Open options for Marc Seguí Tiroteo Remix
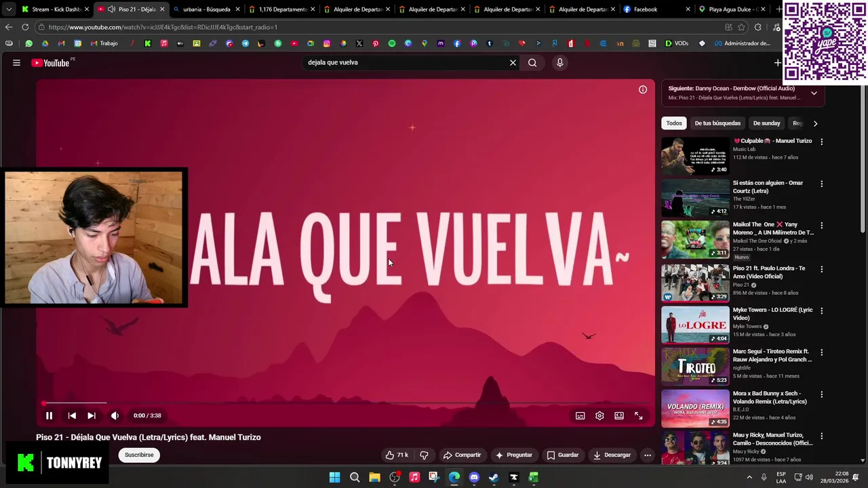 click(x=821, y=352)
